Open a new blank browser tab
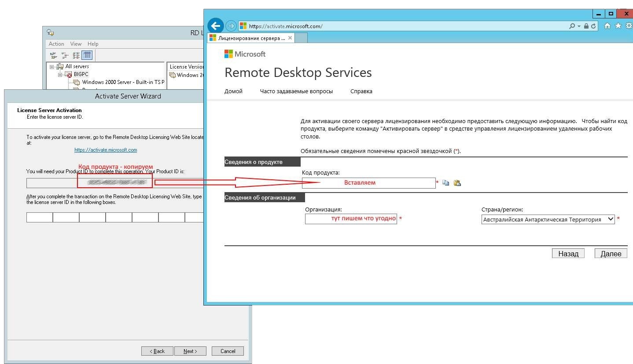This screenshot has width=633, height=364. tap(301, 38)
